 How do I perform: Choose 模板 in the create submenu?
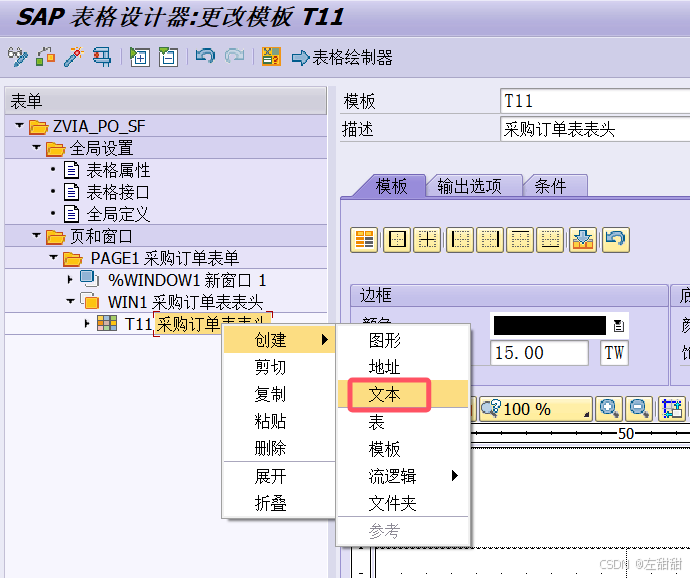(403, 449)
